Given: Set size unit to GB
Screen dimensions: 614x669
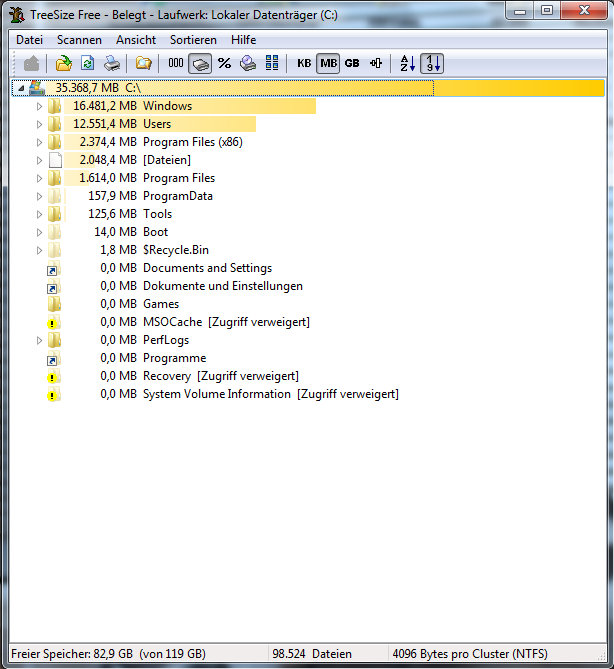Looking at the screenshot, I should point(352,64).
